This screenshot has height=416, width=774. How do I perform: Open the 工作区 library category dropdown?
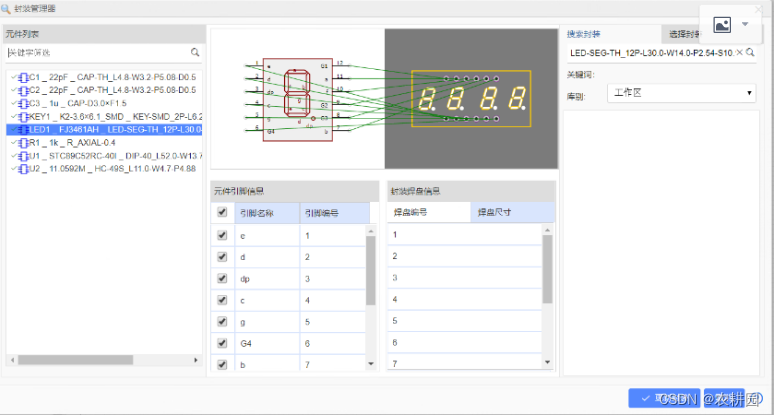(683, 93)
